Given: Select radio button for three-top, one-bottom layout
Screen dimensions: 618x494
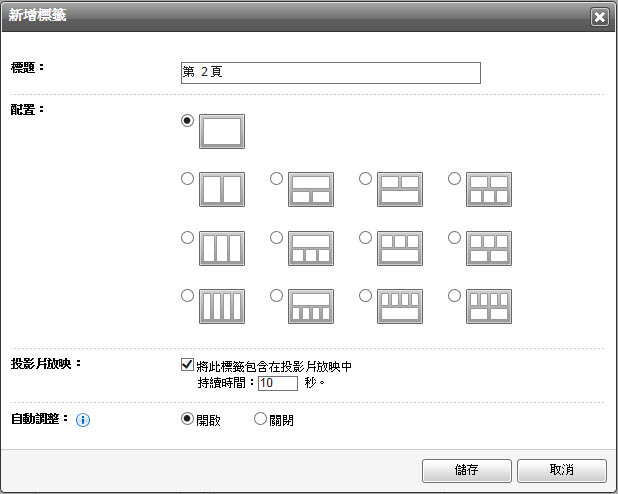Looking at the screenshot, I should pyautogui.click(x=365, y=238).
